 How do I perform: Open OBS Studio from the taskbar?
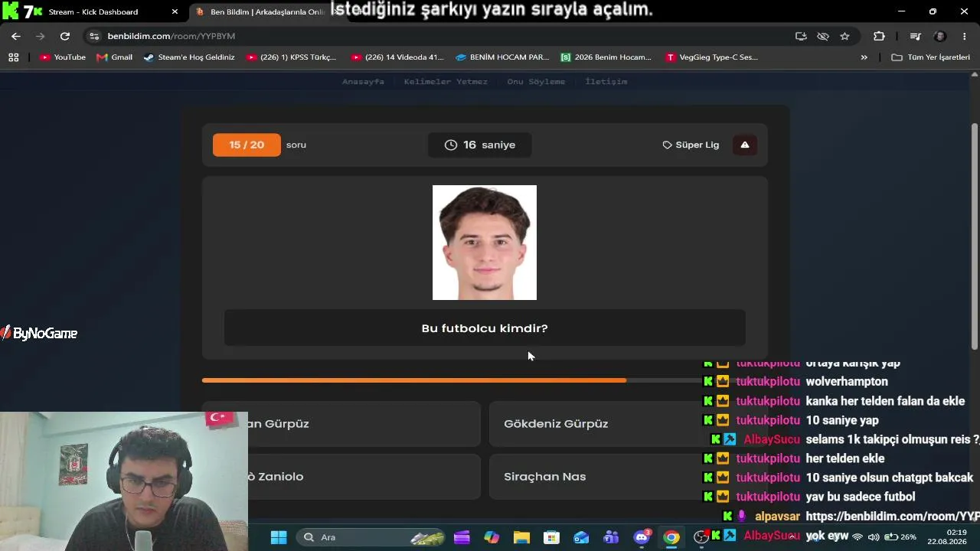[x=701, y=537]
